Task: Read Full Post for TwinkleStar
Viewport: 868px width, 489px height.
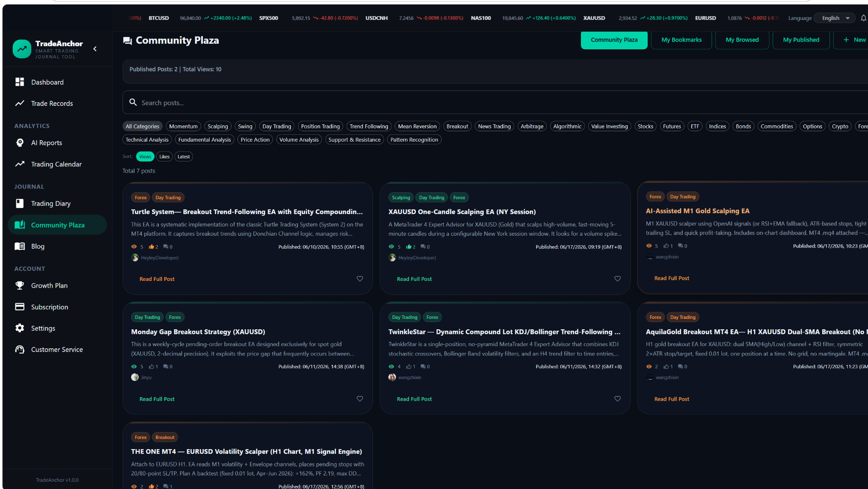Action: pyautogui.click(x=414, y=399)
